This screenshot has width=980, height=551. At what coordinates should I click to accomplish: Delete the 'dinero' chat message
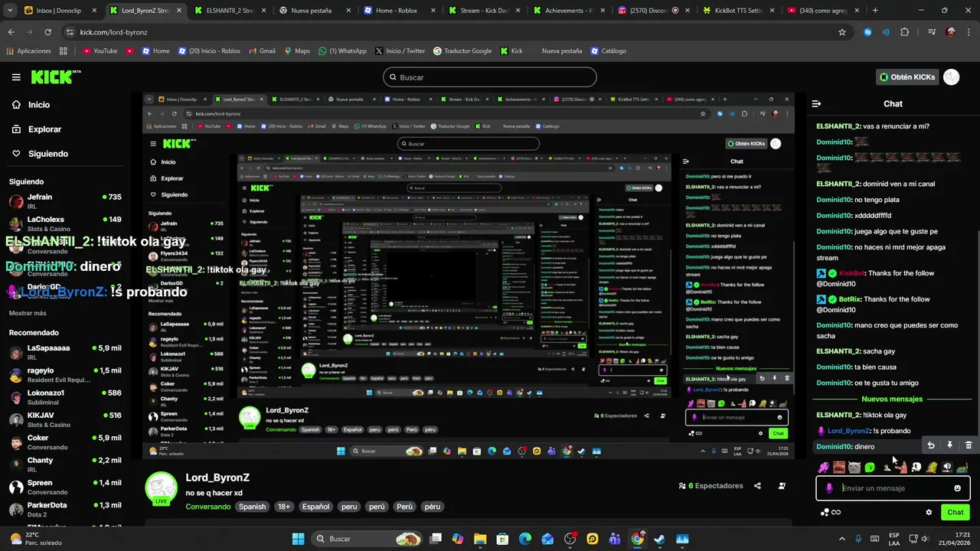[x=969, y=445]
